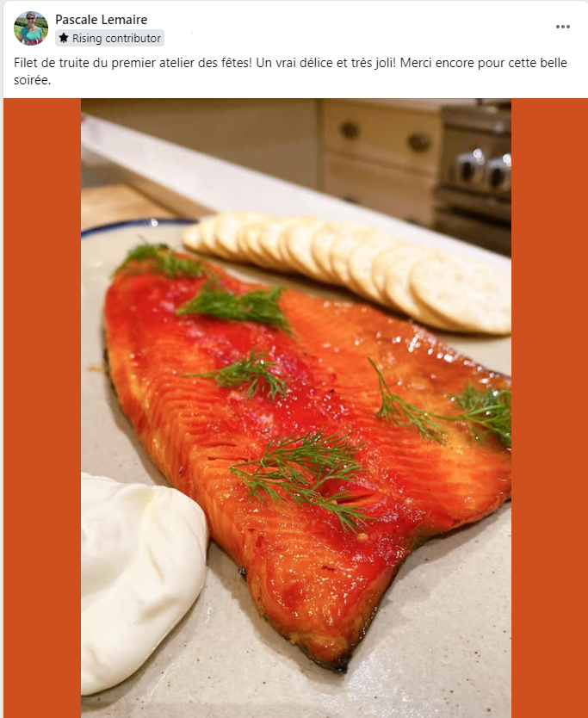Click the word 'soirée.' in post text
Screen dimensions: 588x718
tap(32, 80)
